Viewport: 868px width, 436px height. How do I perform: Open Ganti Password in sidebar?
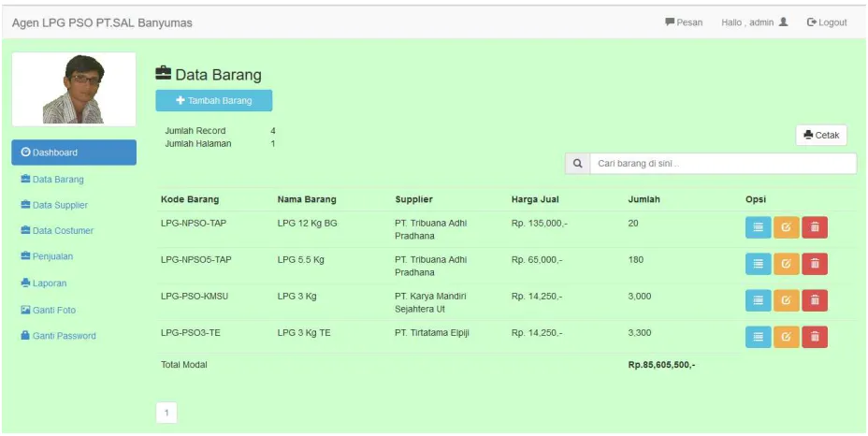coord(58,336)
